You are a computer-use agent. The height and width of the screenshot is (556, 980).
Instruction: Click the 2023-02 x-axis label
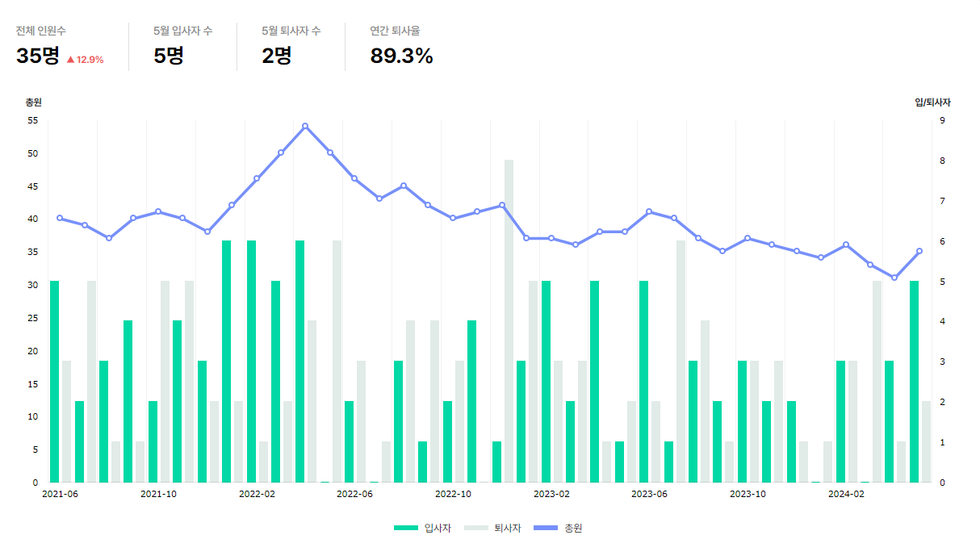551,494
